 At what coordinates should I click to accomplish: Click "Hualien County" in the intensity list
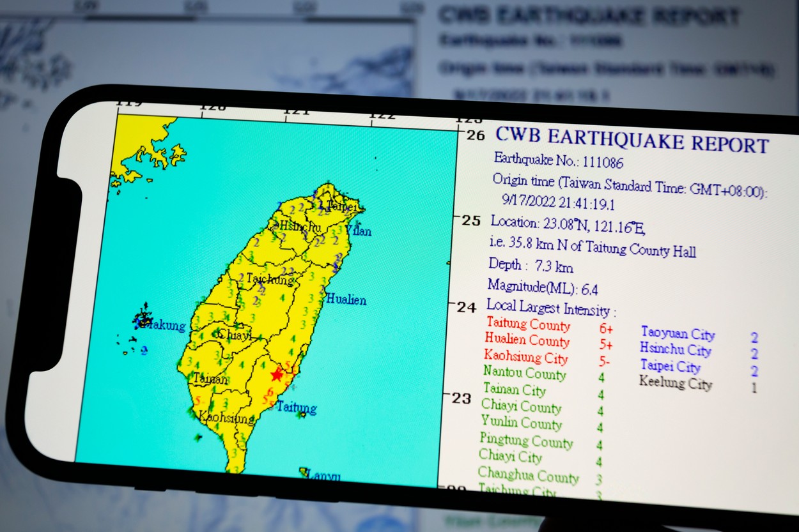pos(527,340)
